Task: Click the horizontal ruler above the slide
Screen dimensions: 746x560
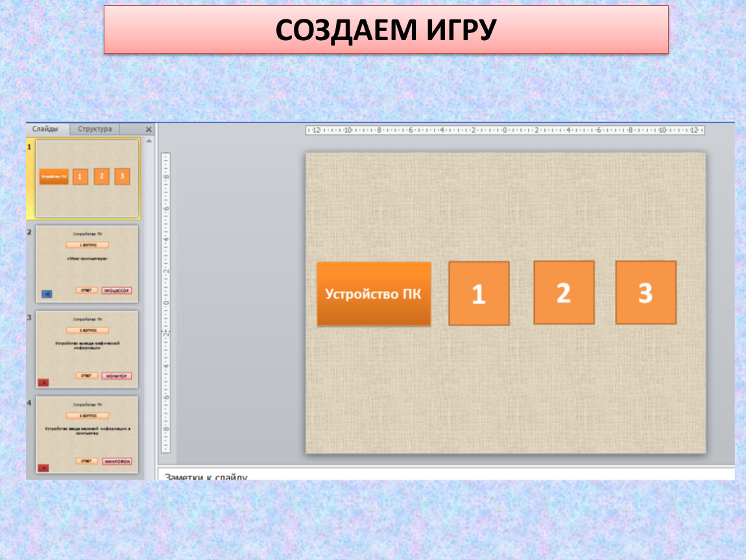Action: point(505,130)
